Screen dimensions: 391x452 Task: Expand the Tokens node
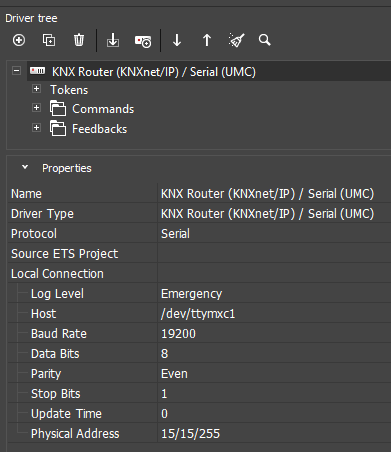[36, 89]
